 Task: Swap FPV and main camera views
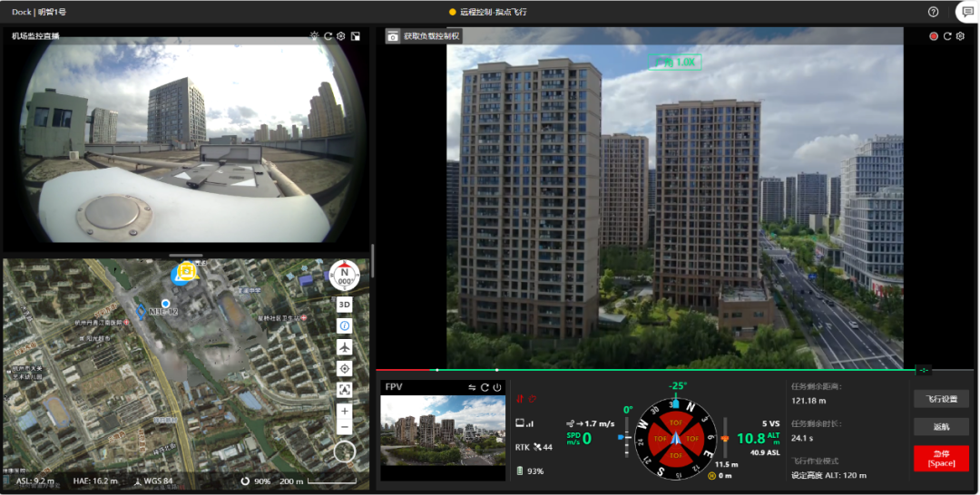click(472, 388)
